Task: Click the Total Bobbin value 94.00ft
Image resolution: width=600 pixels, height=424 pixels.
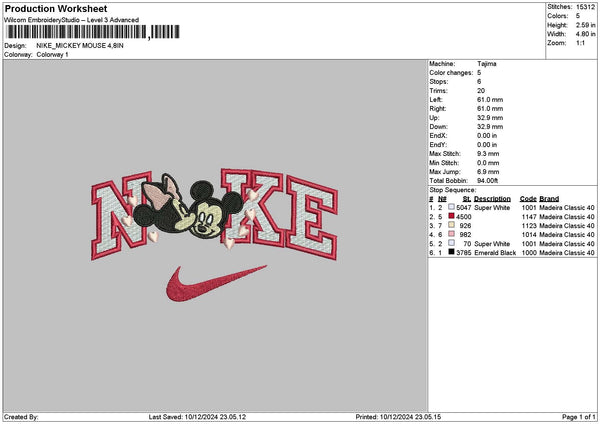Action: 488,181
